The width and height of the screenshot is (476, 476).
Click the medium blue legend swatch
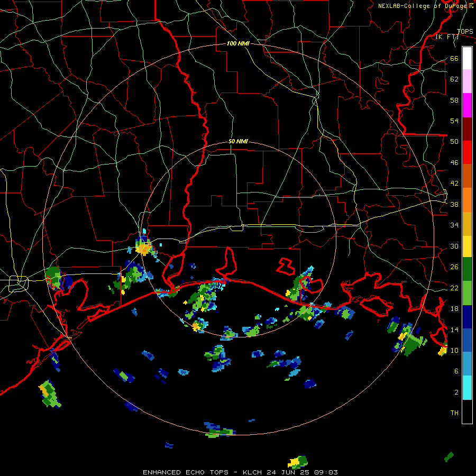pos(467,341)
